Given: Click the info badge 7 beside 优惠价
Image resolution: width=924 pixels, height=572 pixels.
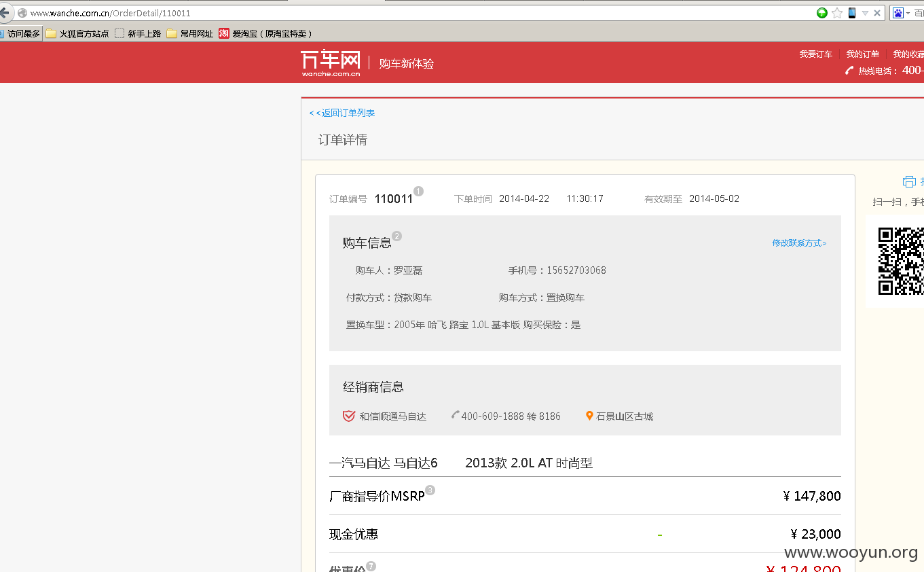Looking at the screenshot, I should coord(371,566).
